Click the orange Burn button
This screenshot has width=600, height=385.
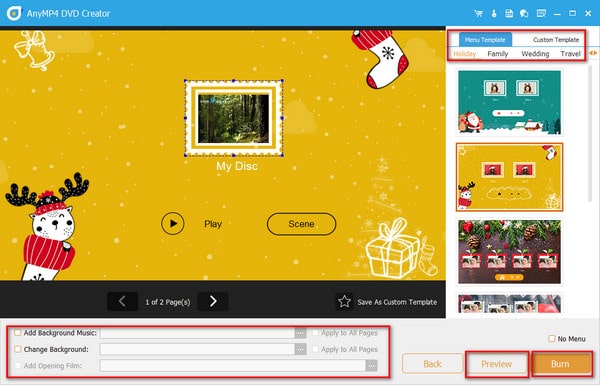pyautogui.click(x=560, y=364)
